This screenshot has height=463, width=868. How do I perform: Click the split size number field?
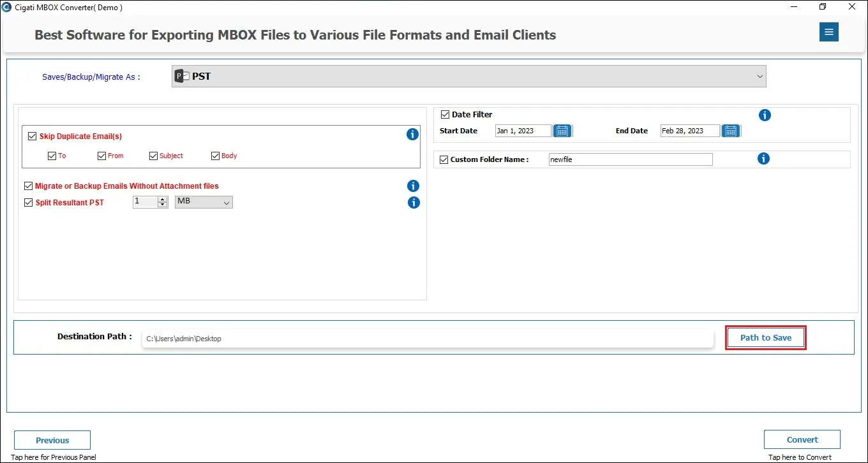point(145,202)
